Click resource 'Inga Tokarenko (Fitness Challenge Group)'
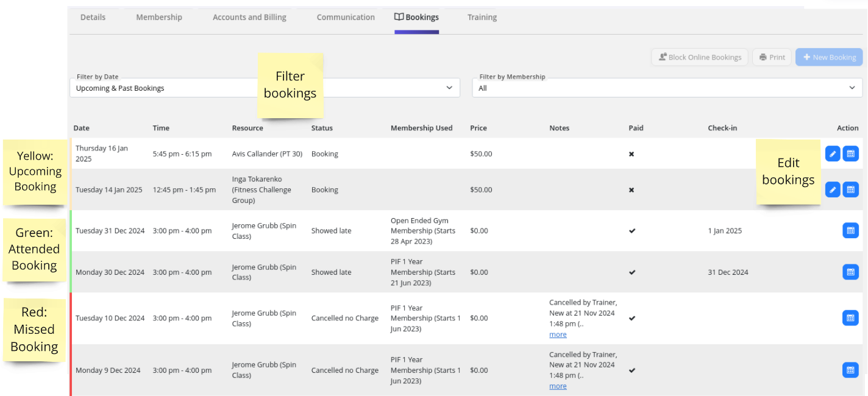The height and width of the screenshot is (396, 868). 261,189
